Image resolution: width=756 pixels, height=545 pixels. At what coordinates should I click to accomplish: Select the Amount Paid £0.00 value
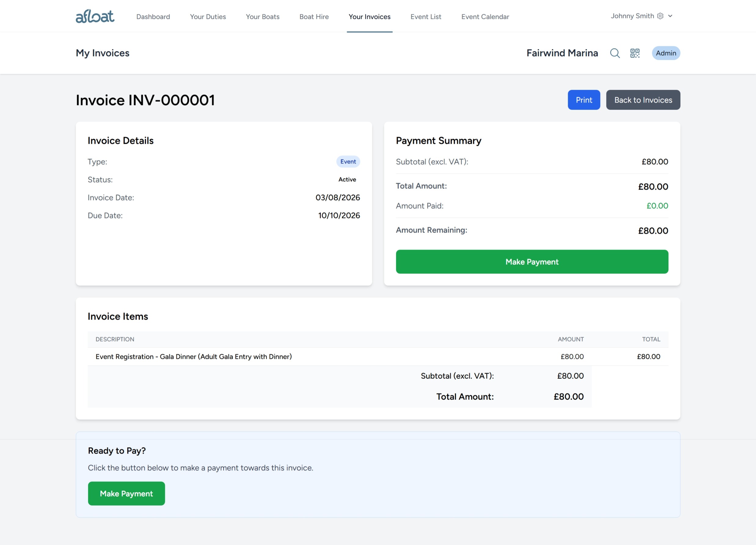657,206
